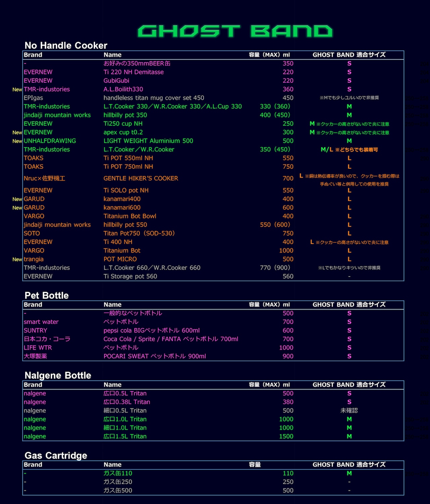
Task: Click '細口1.0L Tritan' name cell
Action: (125, 428)
